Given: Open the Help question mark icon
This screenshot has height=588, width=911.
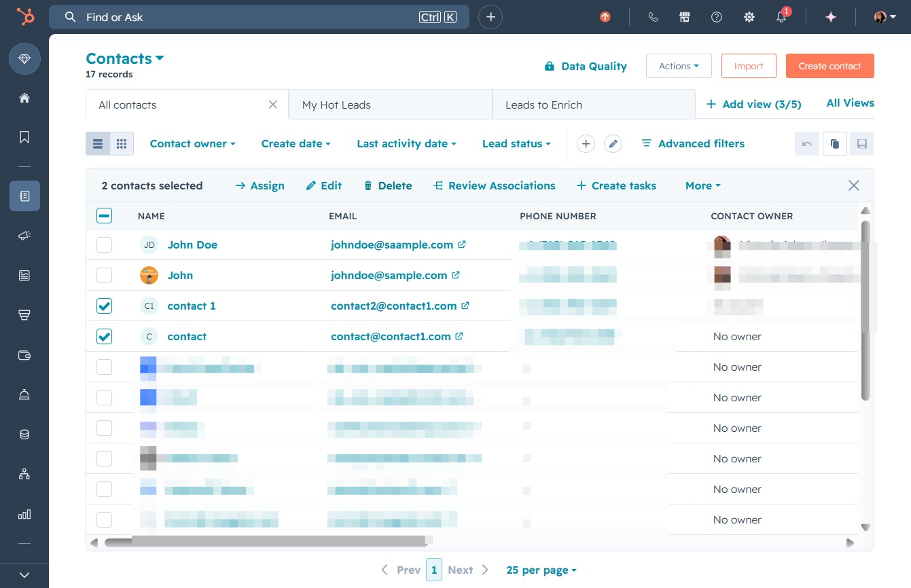Looking at the screenshot, I should pos(717,17).
